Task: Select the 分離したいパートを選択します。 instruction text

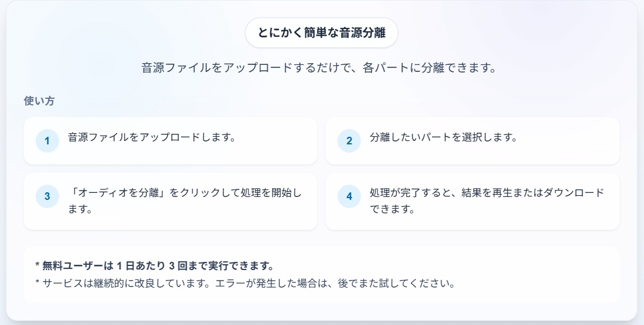Action: point(444,138)
